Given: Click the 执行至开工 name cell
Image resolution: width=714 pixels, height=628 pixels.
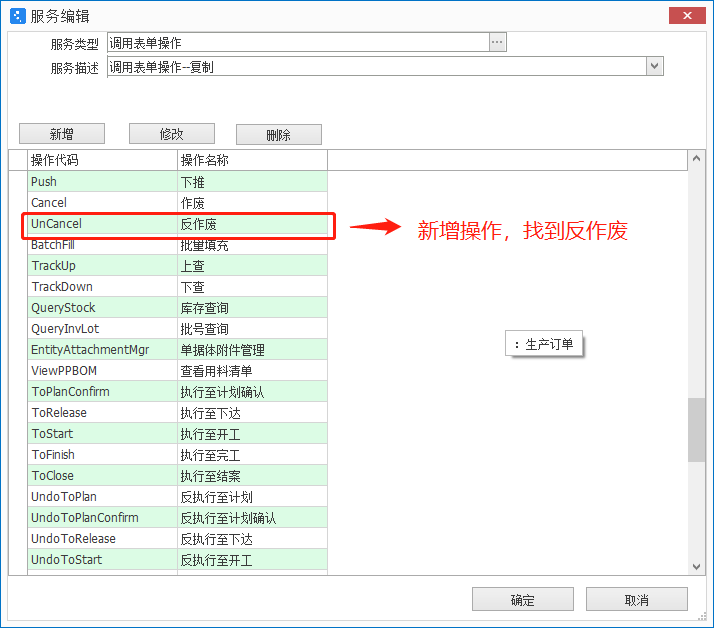Looking at the screenshot, I should click(252, 433).
